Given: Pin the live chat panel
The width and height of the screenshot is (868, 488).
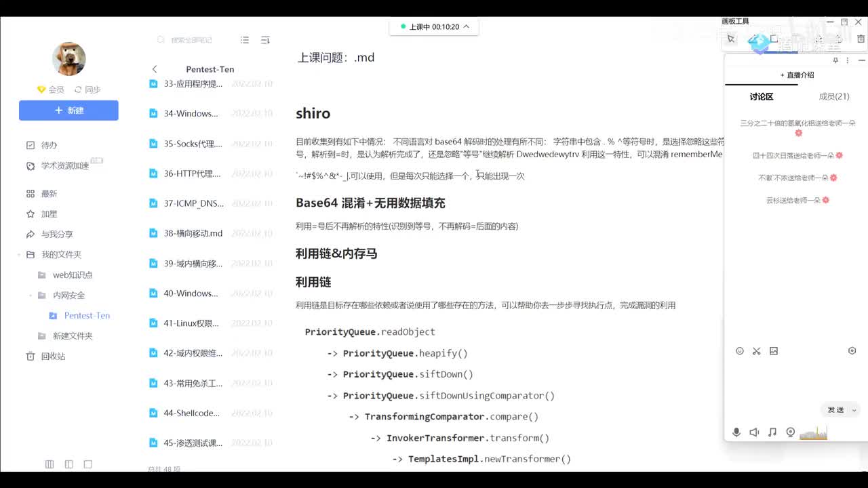Looking at the screenshot, I should tap(835, 60).
